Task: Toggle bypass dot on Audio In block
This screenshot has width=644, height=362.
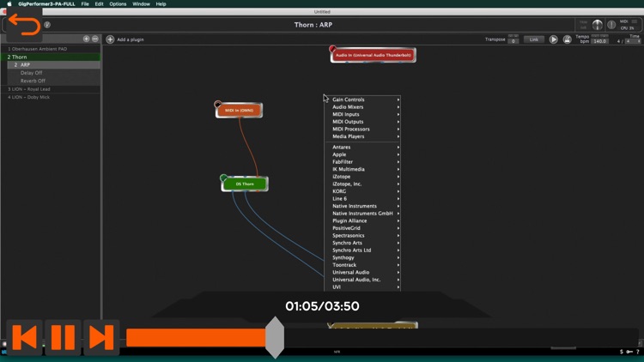Action: click(332, 49)
